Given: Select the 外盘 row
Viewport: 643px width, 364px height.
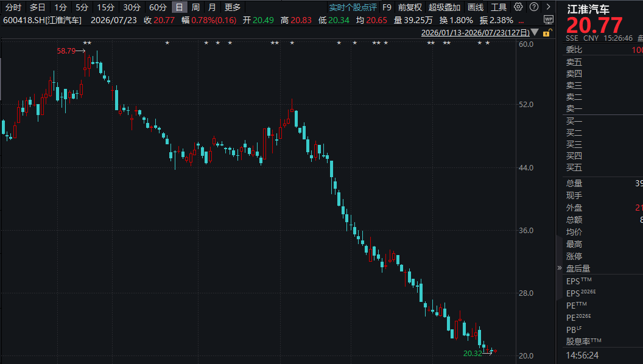Looking at the screenshot, I should [602, 208].
